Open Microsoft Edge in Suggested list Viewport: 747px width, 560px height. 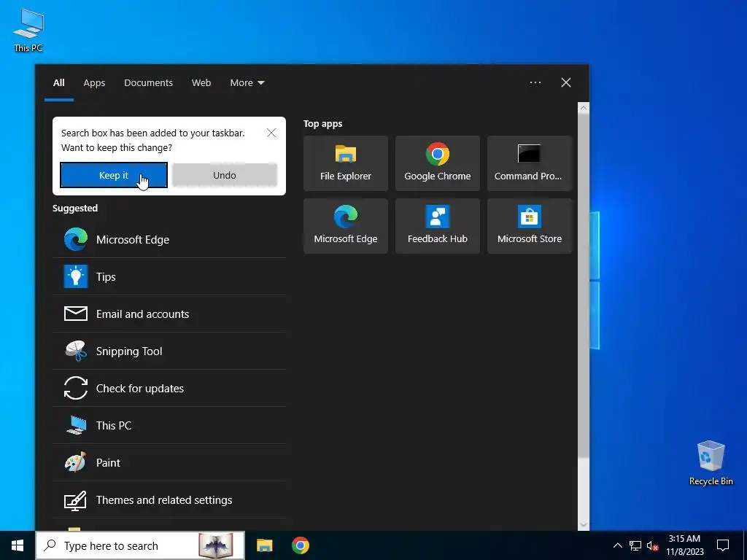169,239
